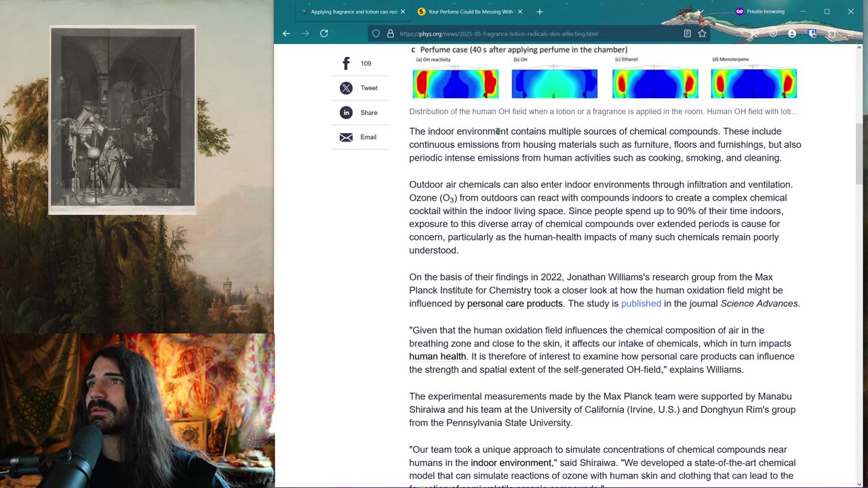Click the (c) Ethanol heatmap image
868x488 pixels.
655,83
